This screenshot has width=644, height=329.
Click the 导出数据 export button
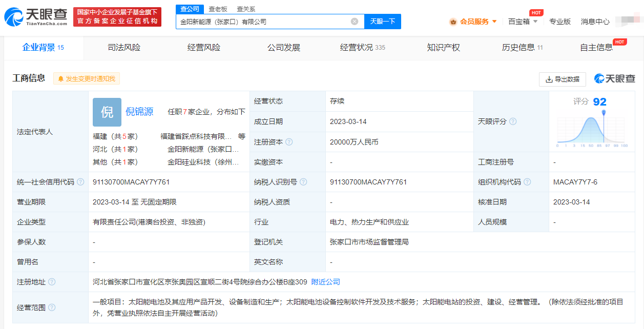pos(563,79)
